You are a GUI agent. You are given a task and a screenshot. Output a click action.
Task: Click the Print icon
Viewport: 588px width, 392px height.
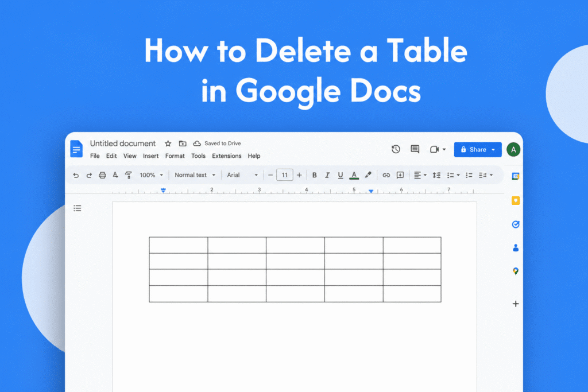(102, 175)
